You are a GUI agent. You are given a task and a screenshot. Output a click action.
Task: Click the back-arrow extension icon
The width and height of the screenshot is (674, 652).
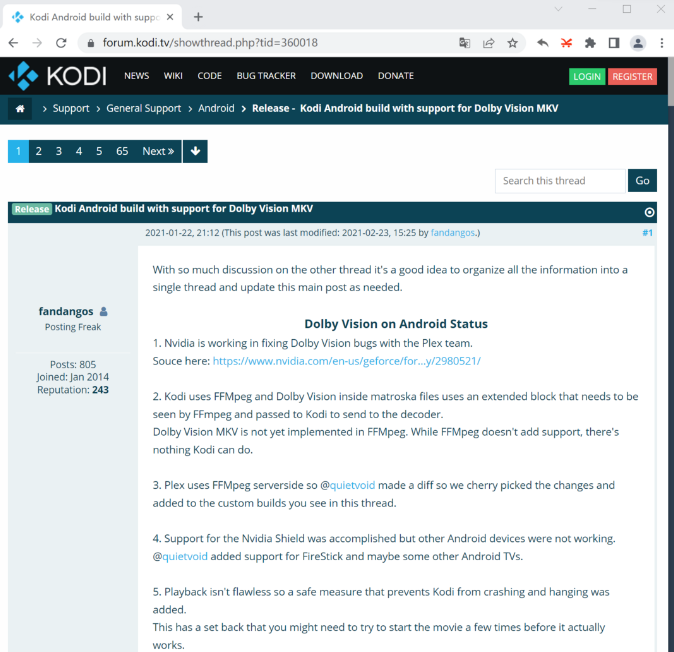tap(543, 43)
